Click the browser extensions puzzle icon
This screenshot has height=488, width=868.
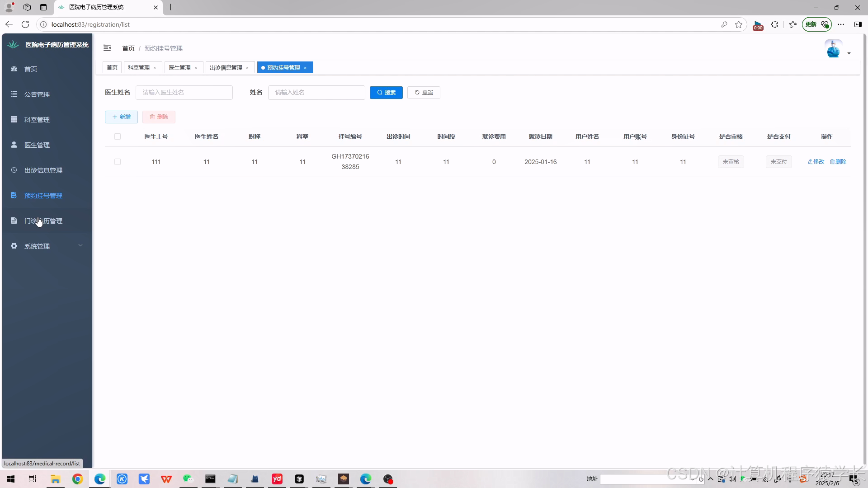(775, 24)
